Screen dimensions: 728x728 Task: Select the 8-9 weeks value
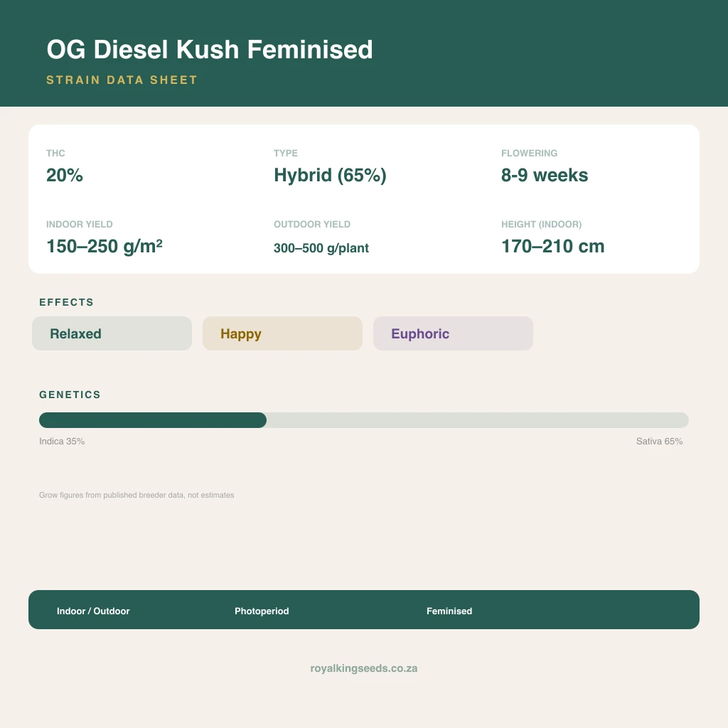coord(545,175)
